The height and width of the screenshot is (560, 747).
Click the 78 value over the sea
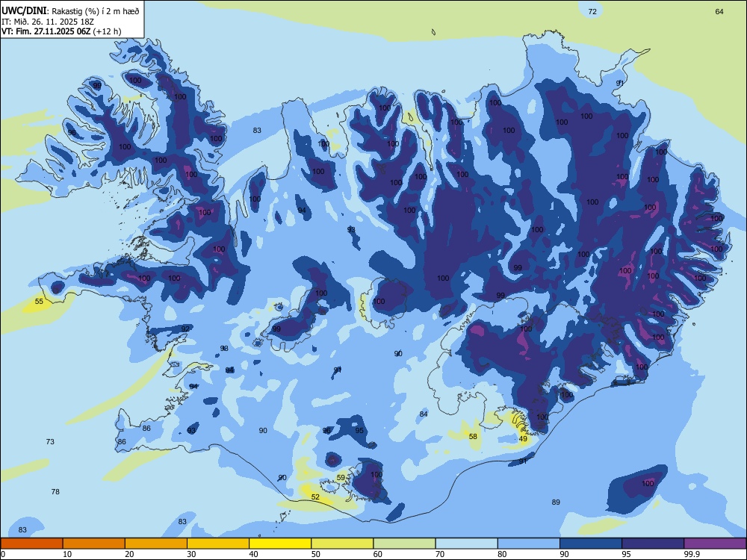click(55, 491)
